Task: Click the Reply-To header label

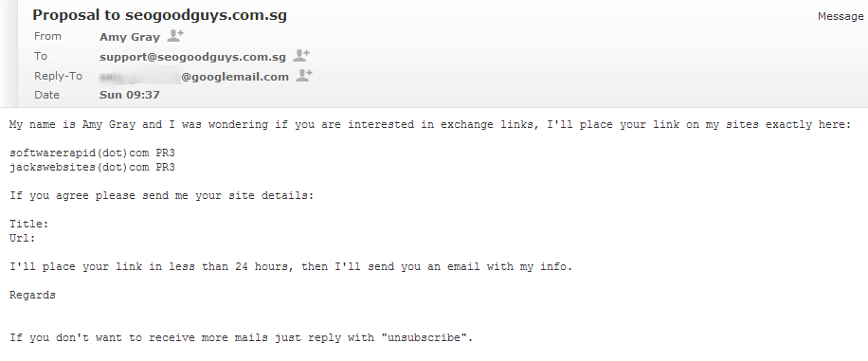Action: click(x=58, y=76)
